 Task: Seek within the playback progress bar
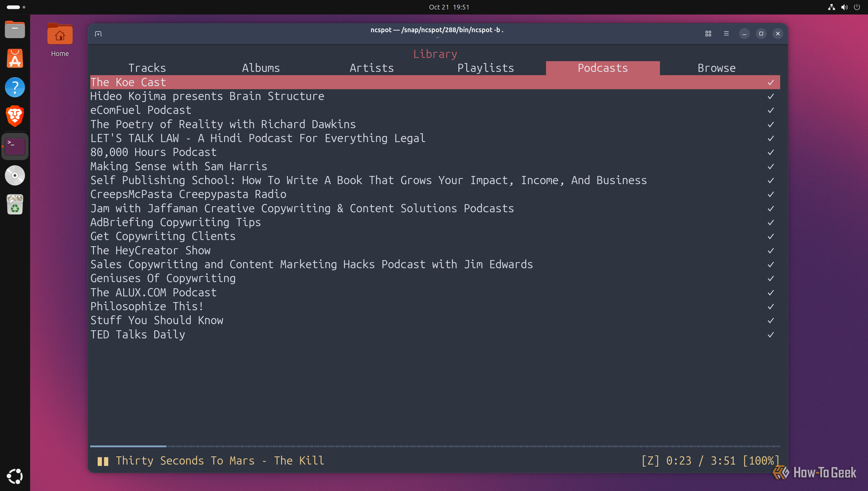coord(435,446)
